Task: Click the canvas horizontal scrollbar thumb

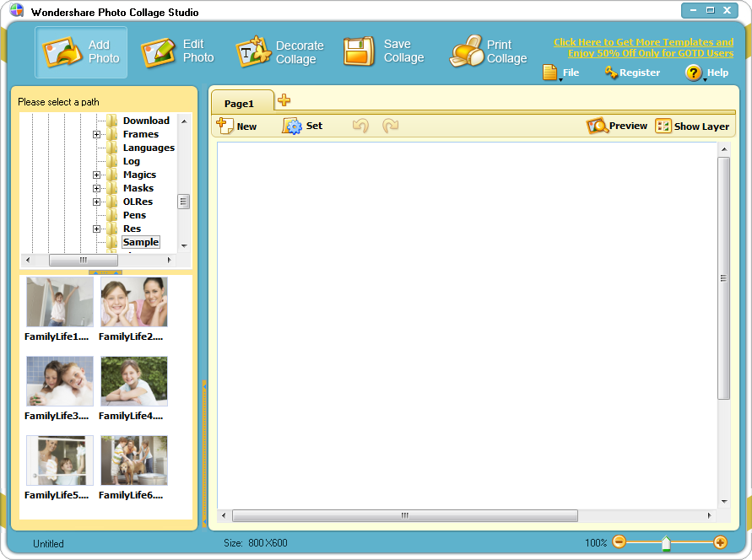Action: pyautogui.click(x=405, y=515)
